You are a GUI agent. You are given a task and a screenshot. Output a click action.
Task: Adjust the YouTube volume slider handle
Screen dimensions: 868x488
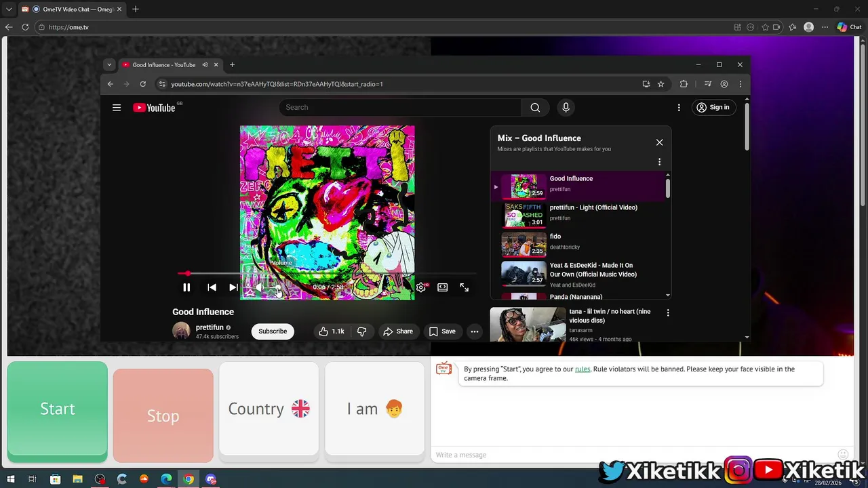click(279, 287)
